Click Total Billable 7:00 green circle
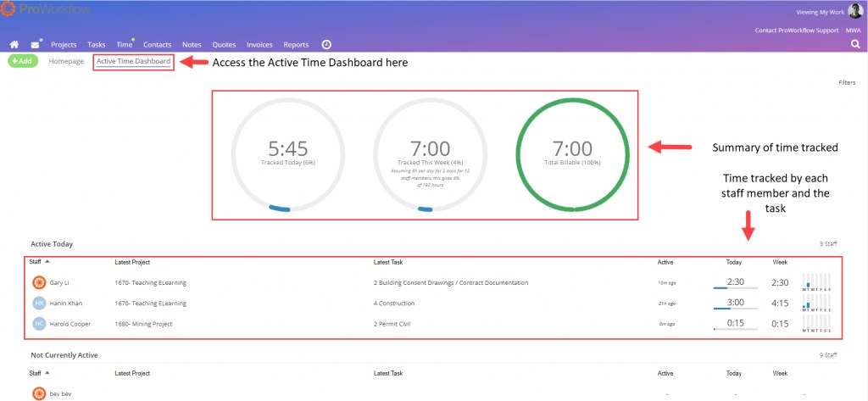Viewport: 868px width, 401px height. [x=572, y=154]
